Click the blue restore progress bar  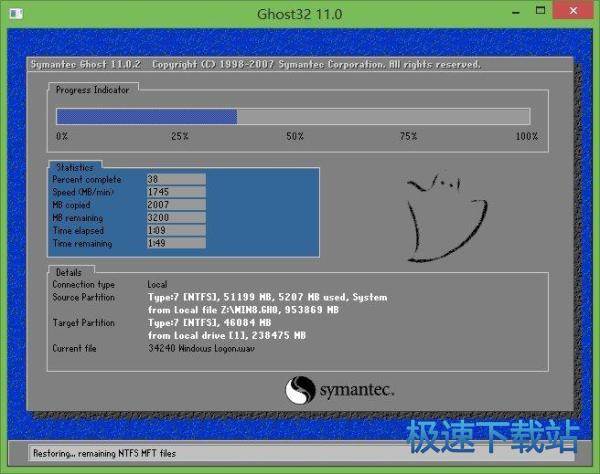pyautogui.click(x=293, y=116)
